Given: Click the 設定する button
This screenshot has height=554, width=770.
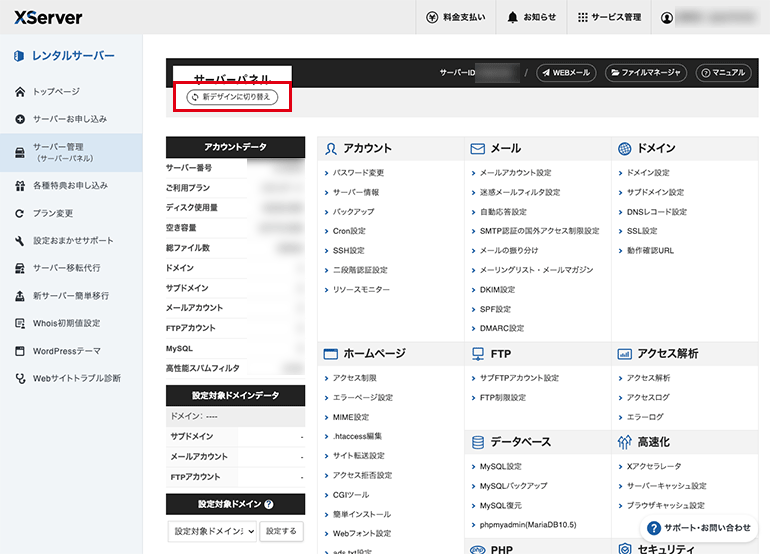Looking at the screenshot, I should coord(281,531).
